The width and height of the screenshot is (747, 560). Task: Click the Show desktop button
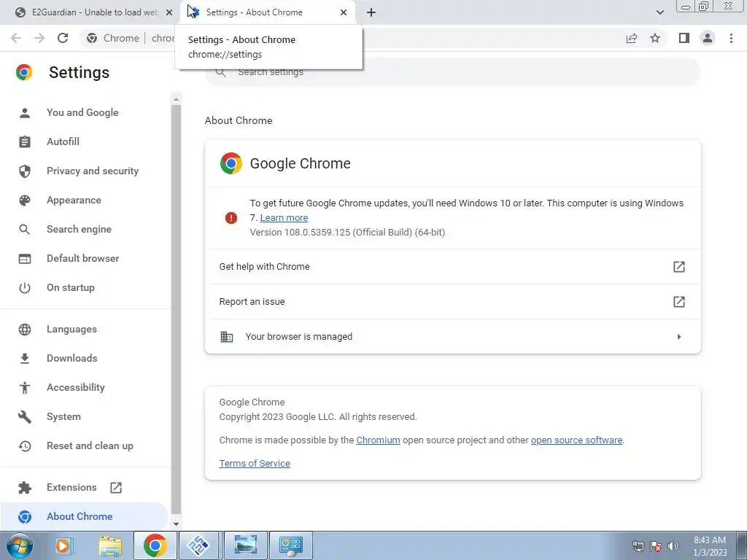click(742, 545)
